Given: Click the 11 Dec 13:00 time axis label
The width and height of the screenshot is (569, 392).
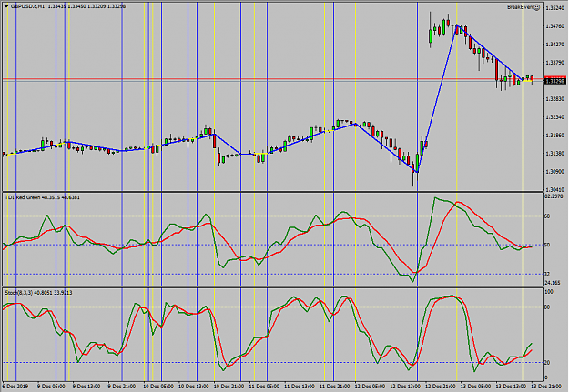Looking at the screenshot, I should [x=300, y=387].
